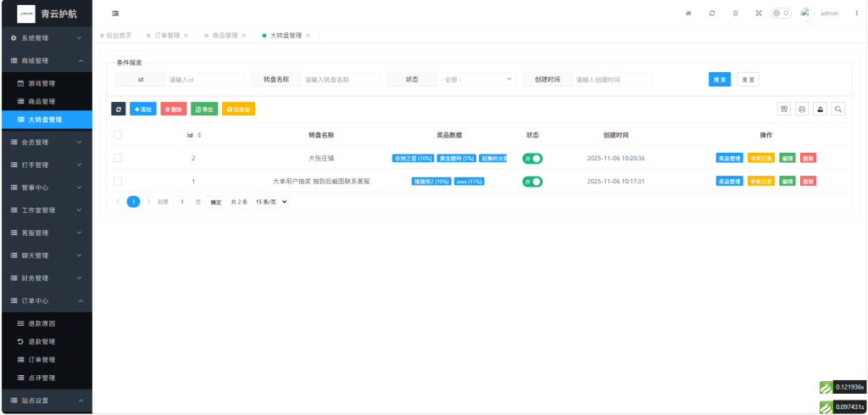Open the admin avatar image
Screen dimensions: 868x415
806,14
